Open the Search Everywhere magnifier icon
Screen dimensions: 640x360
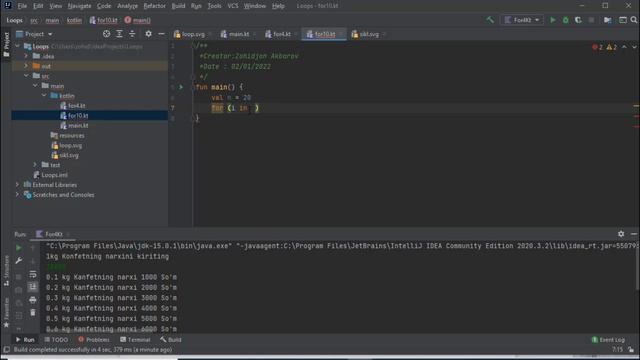[634, 20]
